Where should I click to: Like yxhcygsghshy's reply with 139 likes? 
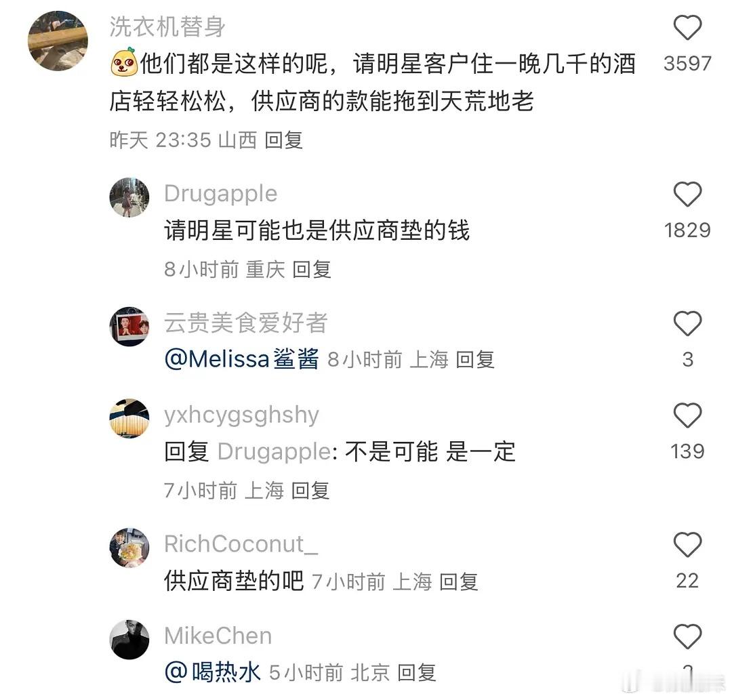pos(687,415)
